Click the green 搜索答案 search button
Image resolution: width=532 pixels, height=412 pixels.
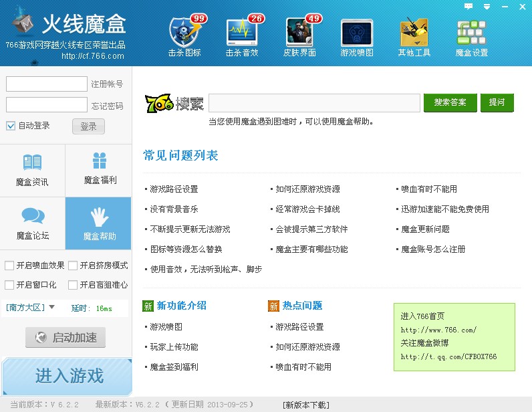tap(450, 102)
